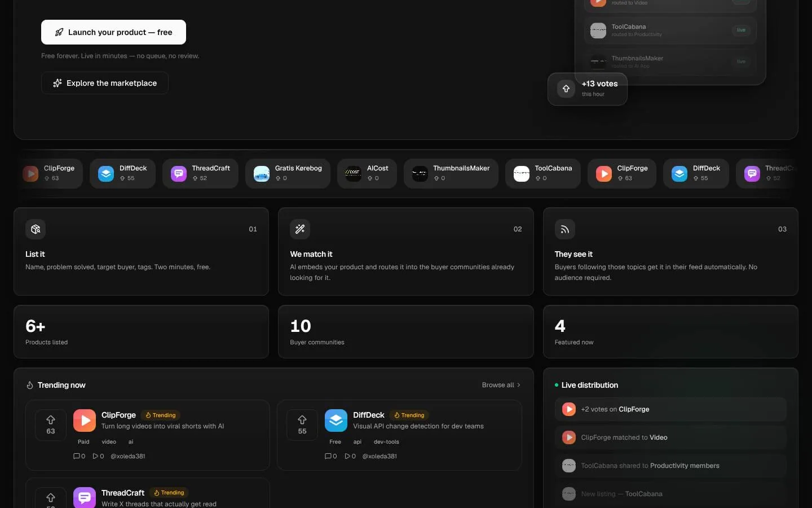
Task: Open @xoleda381 profile on ClipForge card
Action: (128, 456)
